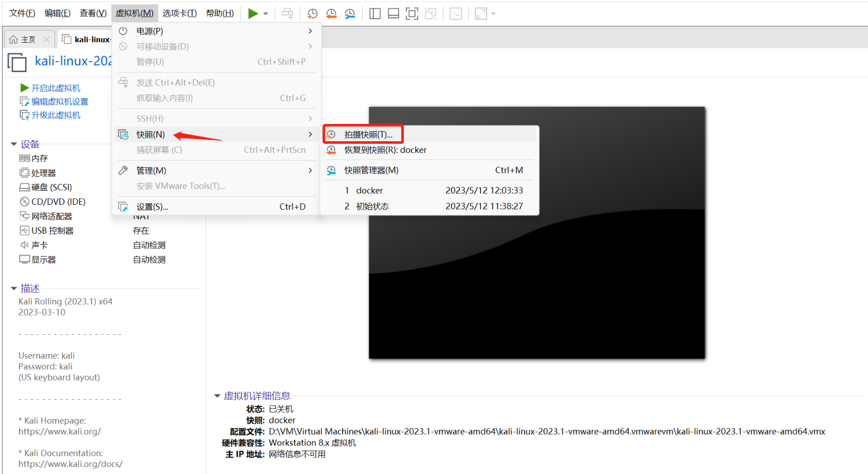Click the green power-on play button in toolbar

tap(252, 14)
